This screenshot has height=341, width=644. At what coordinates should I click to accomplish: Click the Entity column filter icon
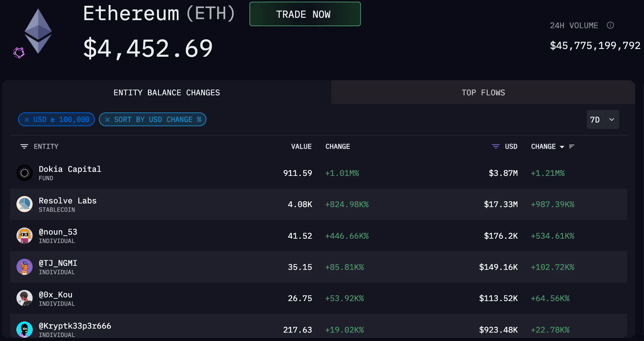24,146
